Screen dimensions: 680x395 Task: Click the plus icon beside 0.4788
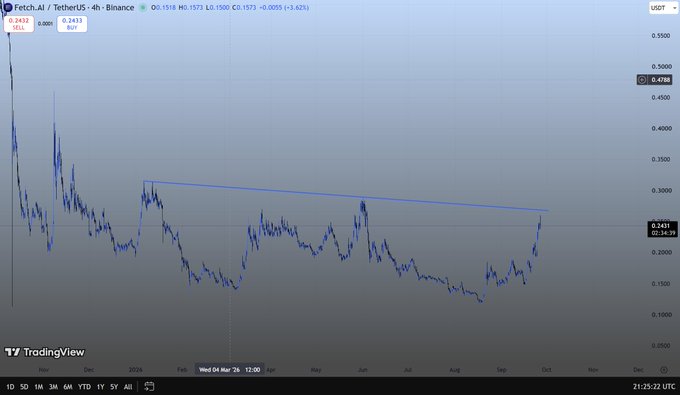[642, 80]
